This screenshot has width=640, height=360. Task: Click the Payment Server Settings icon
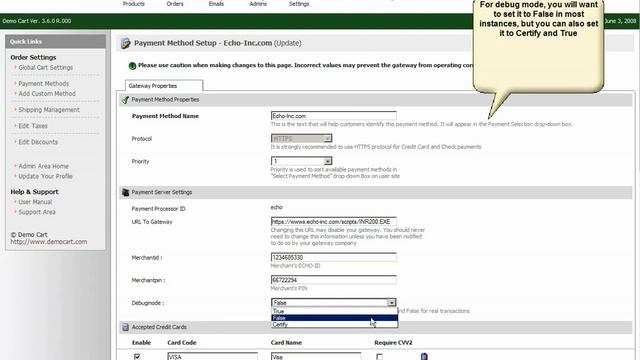coord(125,192)
